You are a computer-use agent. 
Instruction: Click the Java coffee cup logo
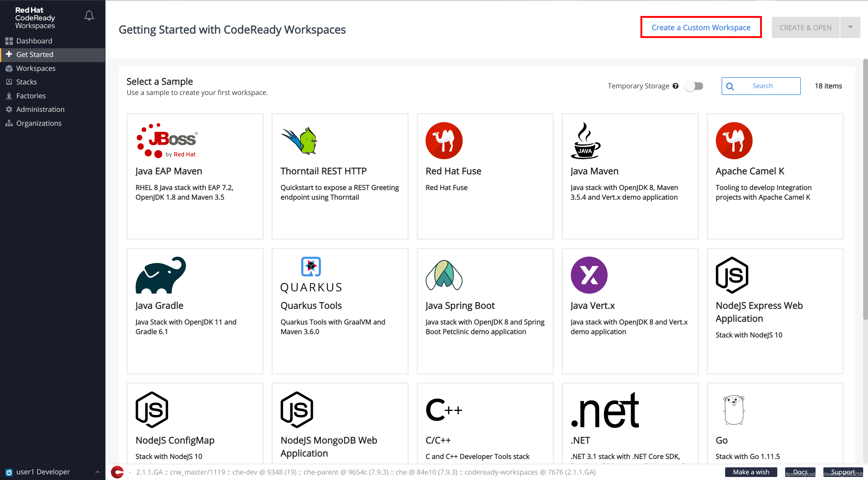[x=585, y=140]
